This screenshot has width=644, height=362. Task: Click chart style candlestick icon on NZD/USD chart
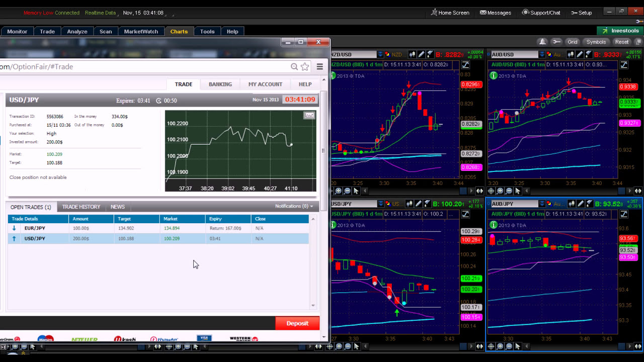pos(412,54)
